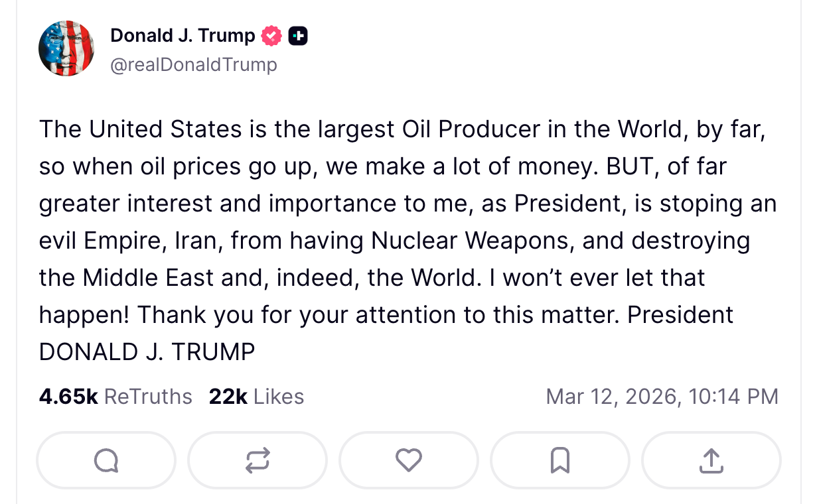Click the phrase "Nuclear Weapons" in post
This screenshot has width=815, height=504.
pyautogui.click(x=469, y=241)
